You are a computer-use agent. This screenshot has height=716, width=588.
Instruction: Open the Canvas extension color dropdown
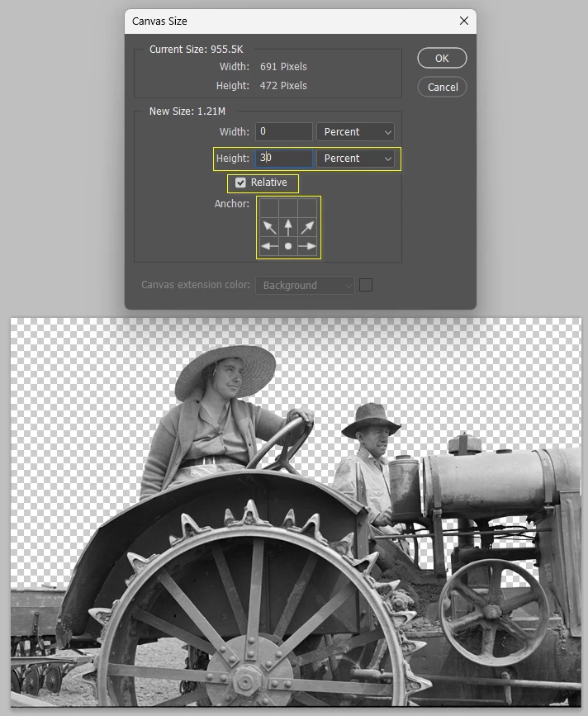(x=305, y=286)
